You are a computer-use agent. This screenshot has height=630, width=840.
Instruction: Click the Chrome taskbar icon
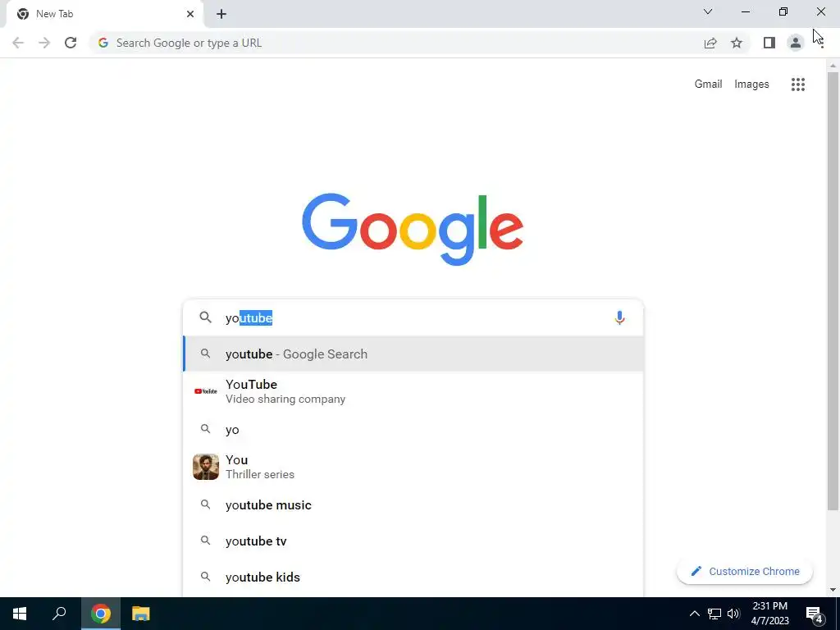click(x=101, y=614)
